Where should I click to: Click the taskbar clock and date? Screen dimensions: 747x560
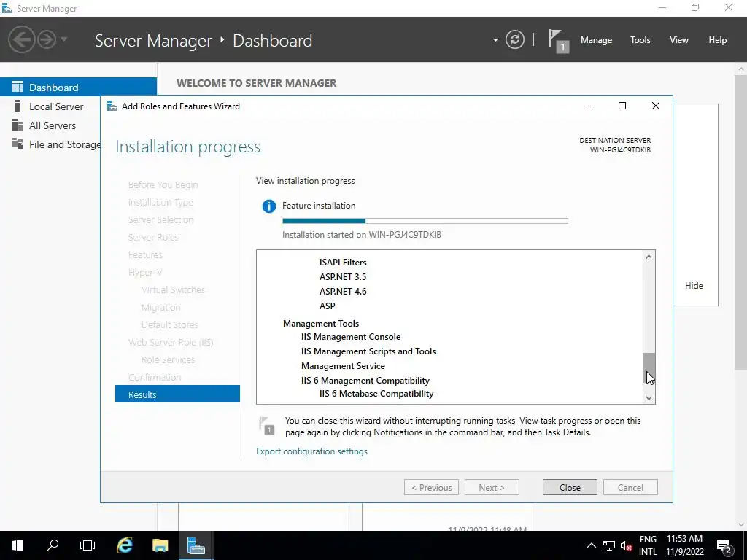coord(684,545)
